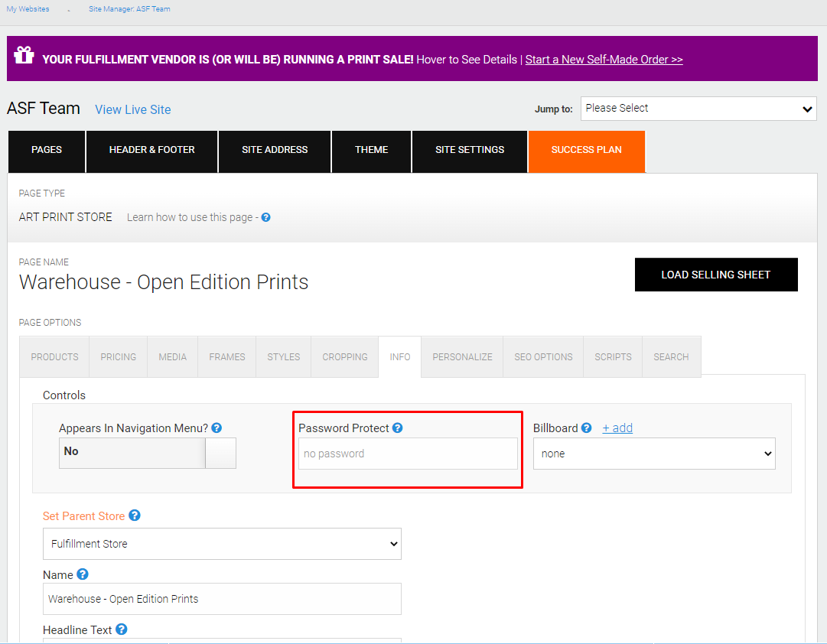Click the View Live Site link

click(133, 109)
